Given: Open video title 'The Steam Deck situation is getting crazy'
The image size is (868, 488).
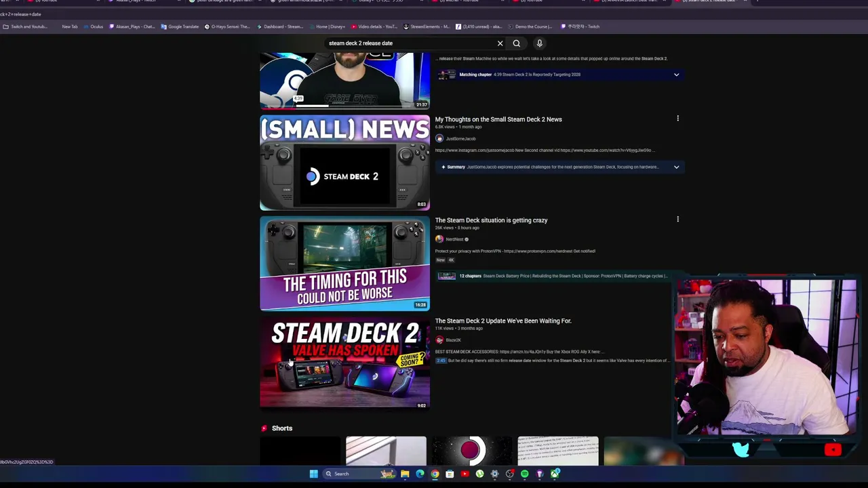Looking at the screenshot, I should [x=491, y=220].
